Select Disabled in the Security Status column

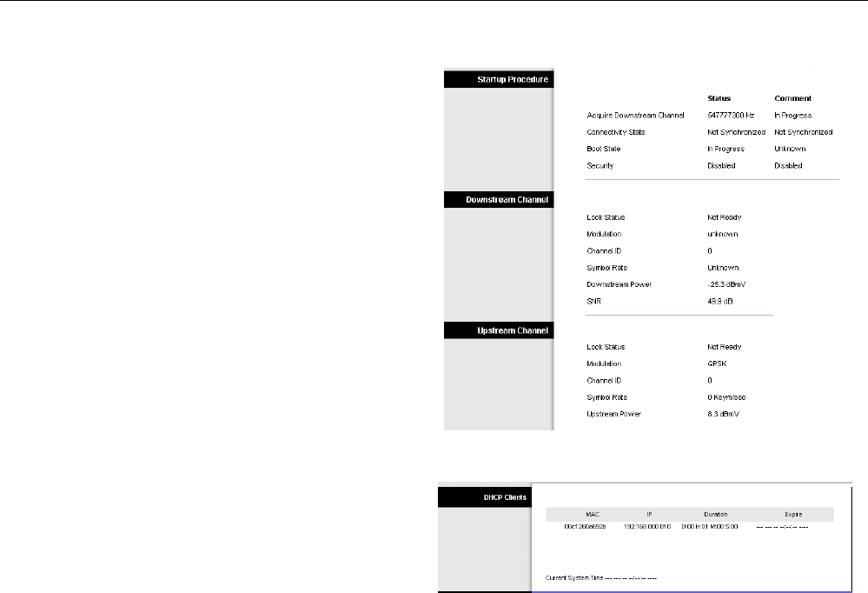point(721,165)
